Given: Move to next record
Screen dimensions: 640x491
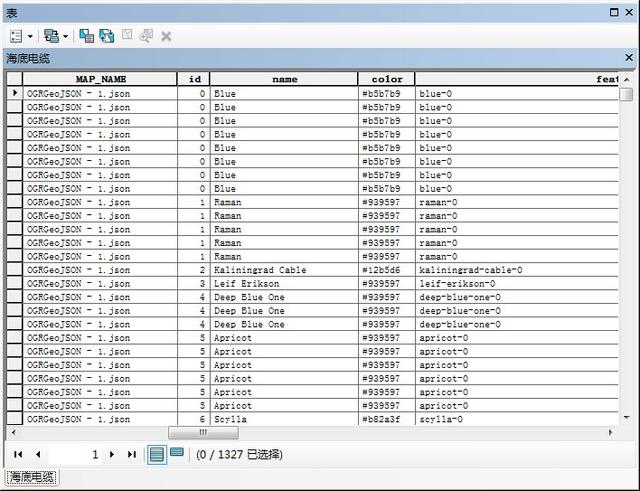Looking at the screenshot, I should [x=112, y=454].
